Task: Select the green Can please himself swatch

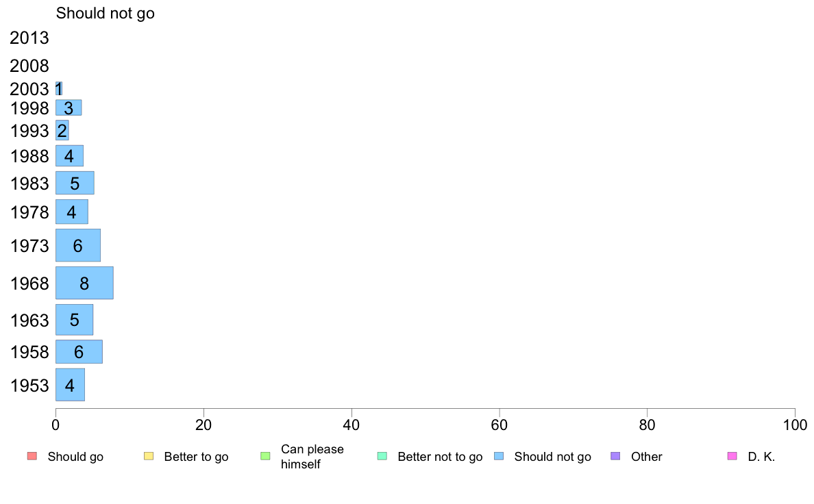Action: 265,456
